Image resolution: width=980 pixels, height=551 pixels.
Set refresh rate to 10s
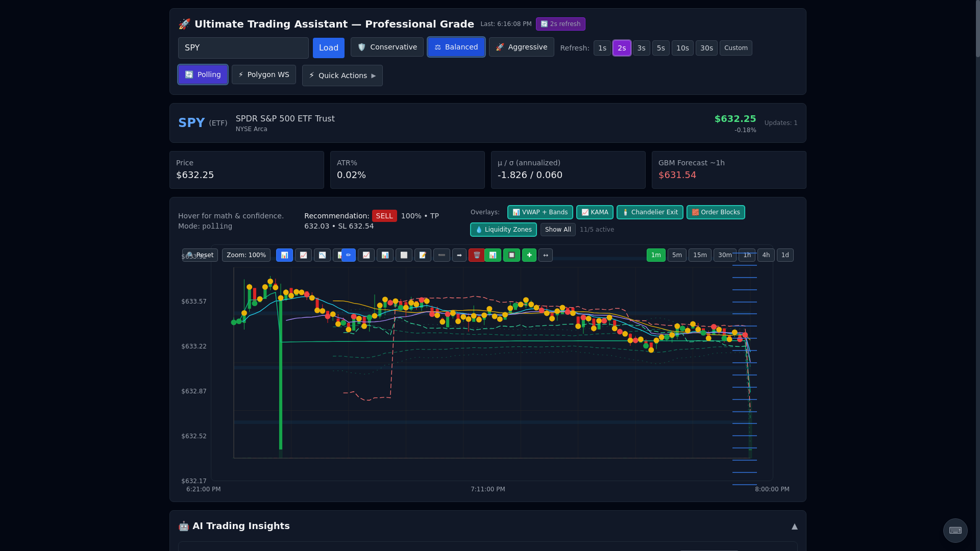pos(682,48)
